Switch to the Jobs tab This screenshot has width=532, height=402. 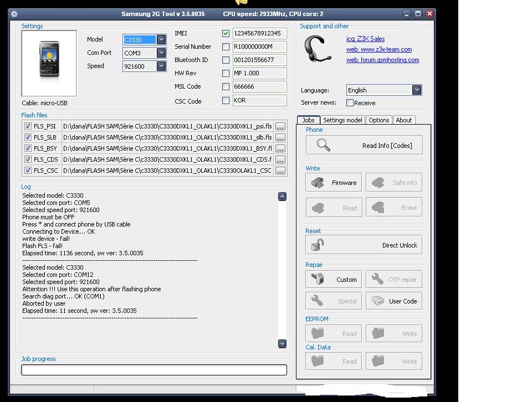tap(309, 120)
